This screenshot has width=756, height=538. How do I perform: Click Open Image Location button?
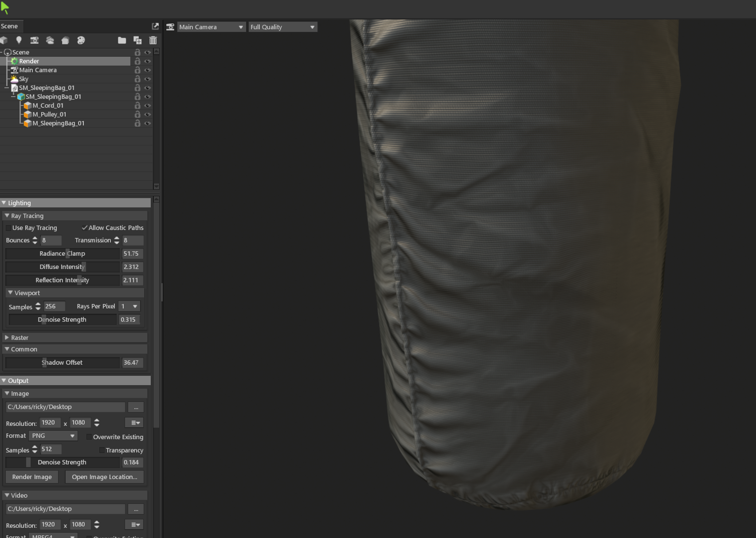[105, 477]
